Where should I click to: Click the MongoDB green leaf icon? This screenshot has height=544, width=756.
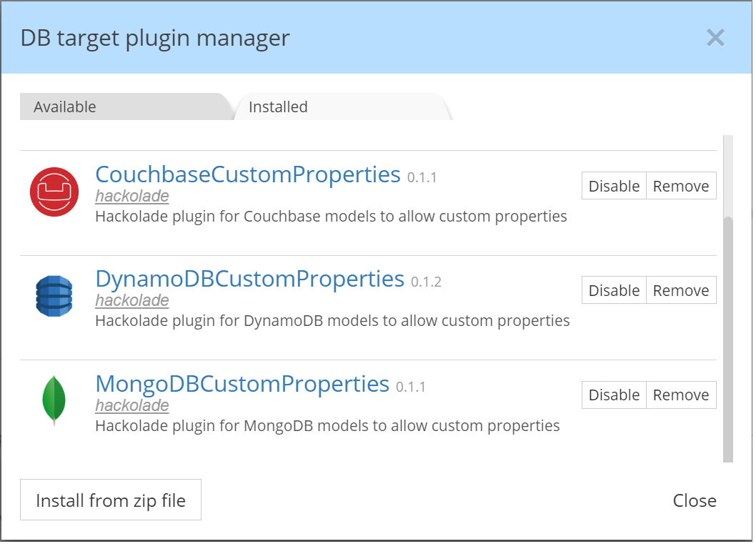coord(54,402)
